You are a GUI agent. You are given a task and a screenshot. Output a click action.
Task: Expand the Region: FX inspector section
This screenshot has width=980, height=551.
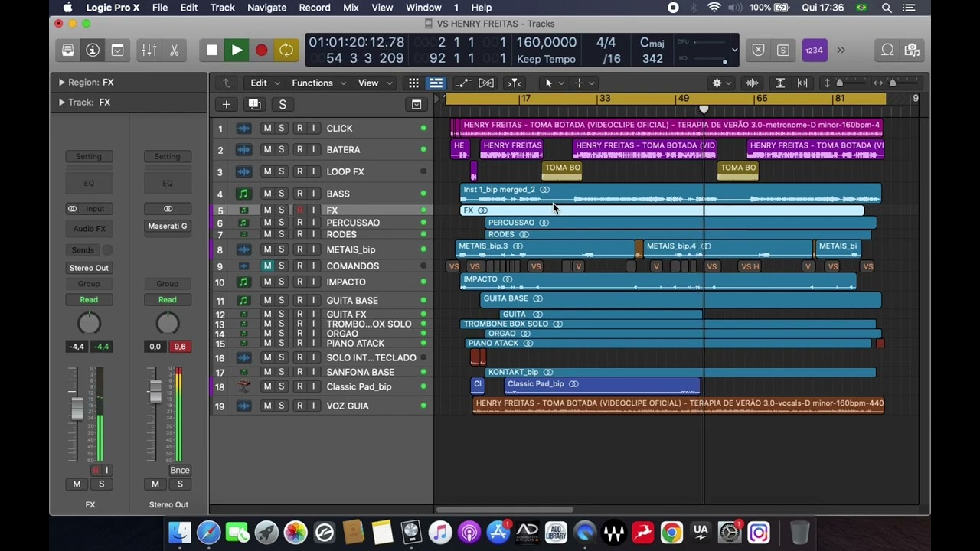61,82
